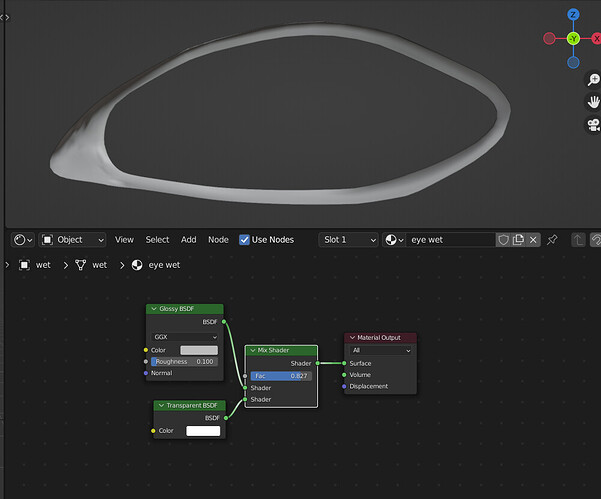This screenshot has height=499, width=601.
Task: Browse materials with the sphere icon dropdown
Action: point(394,240)
